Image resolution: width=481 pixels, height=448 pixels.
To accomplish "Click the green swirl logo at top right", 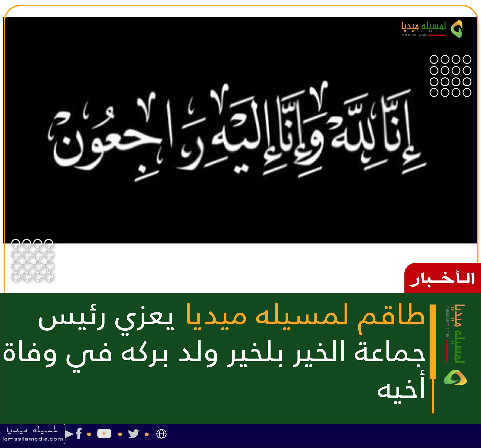I will tap(456, 29).
